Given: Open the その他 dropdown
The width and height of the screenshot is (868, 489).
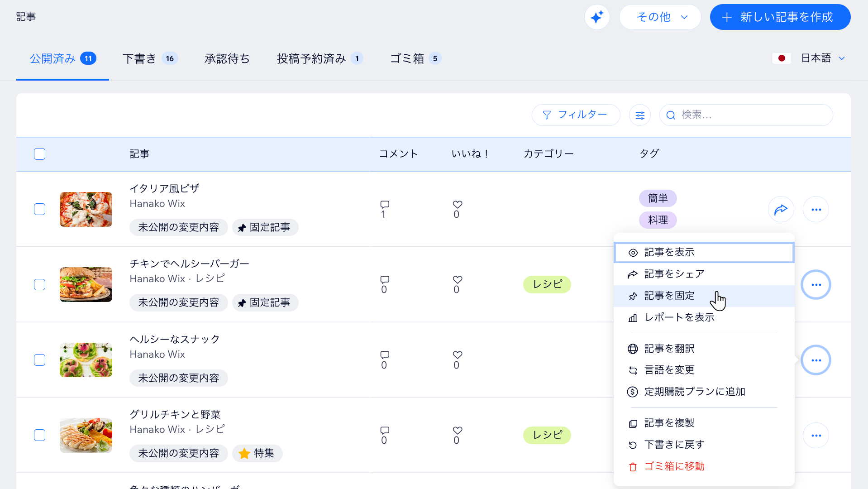Looking at the screenshot, I should pyautogui.click(x=660, y=17).
